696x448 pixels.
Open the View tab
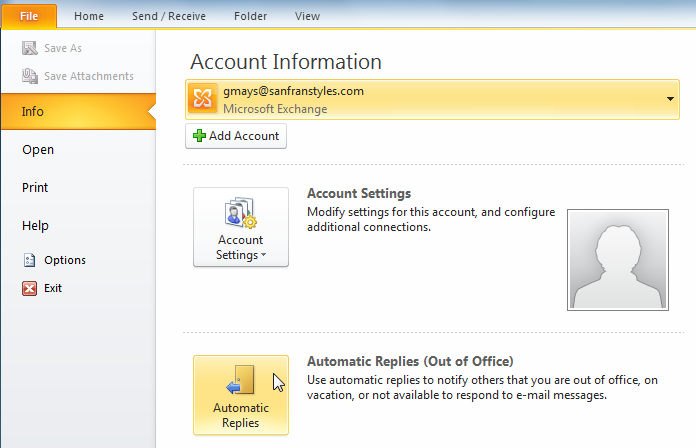[307, 16]
